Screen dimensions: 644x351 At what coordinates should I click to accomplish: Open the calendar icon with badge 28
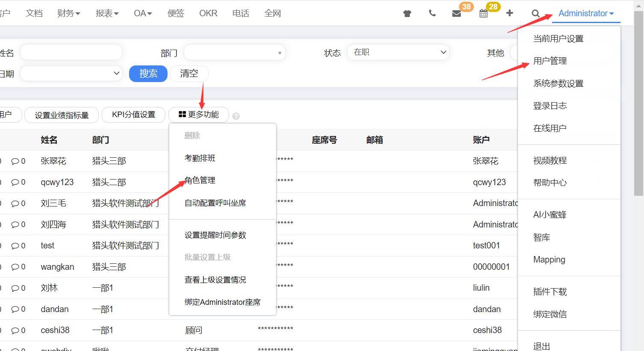pyautogui.click(x=483, y=13)
